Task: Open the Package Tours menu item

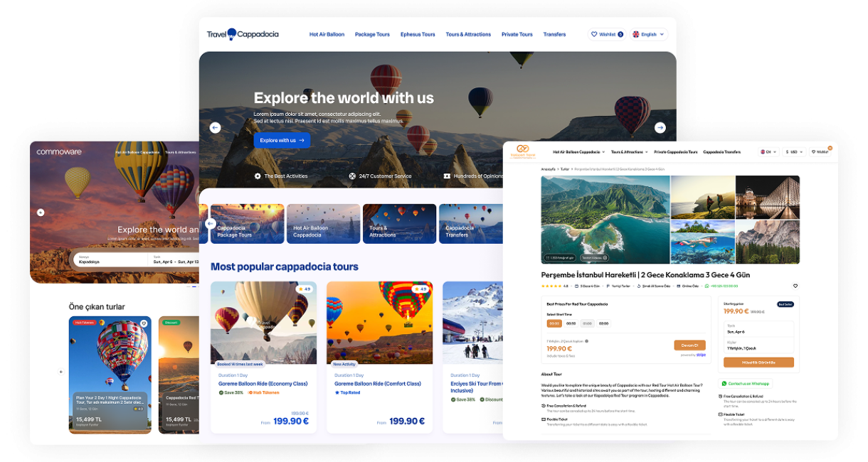Action: pyautogui.click(x=372, y=34)
